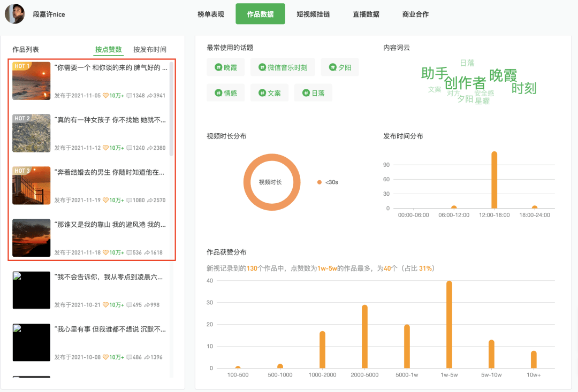The width and height of the screenshot is (578, 392).
Task: Select the 夕阳 topic tag
Action: [340, 67]
